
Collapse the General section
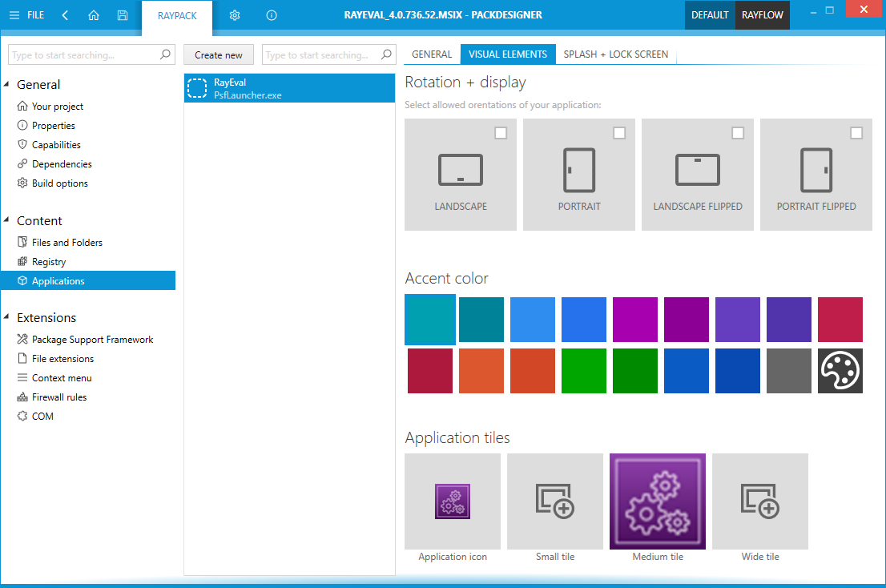click(8, 85)
